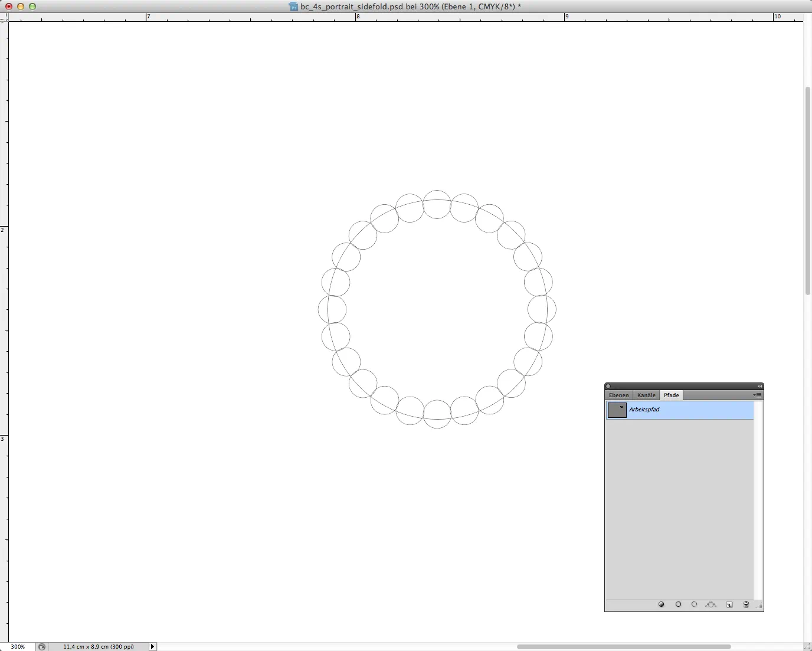Open the status bar info arrow menu
812x651 pixels.
coord(153,647)
